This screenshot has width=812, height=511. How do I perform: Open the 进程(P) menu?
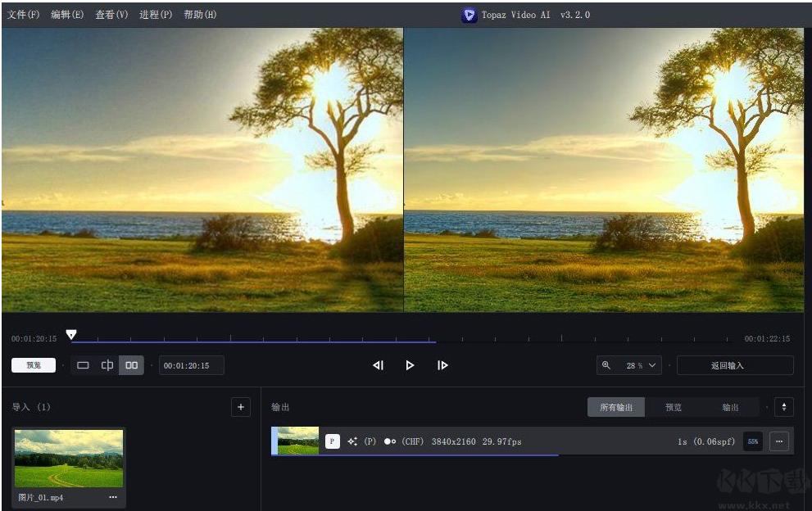click(156, 15)
